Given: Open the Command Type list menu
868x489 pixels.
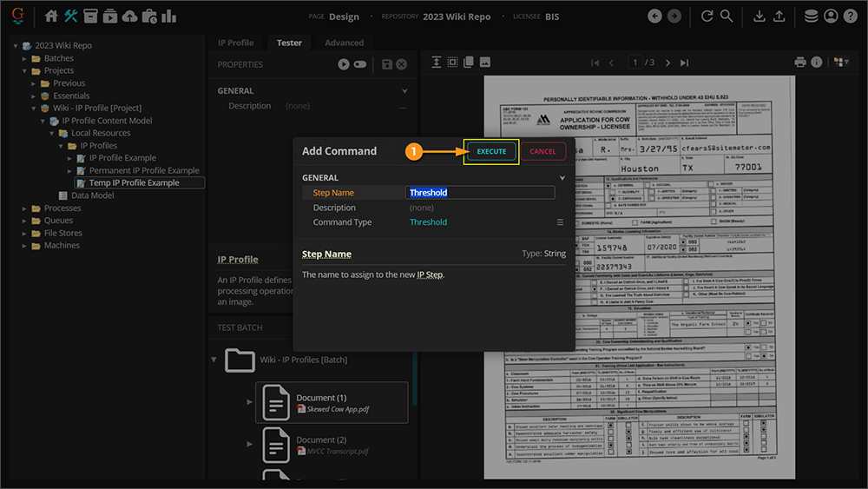Looking at the screenshot, I should point(561,222).
